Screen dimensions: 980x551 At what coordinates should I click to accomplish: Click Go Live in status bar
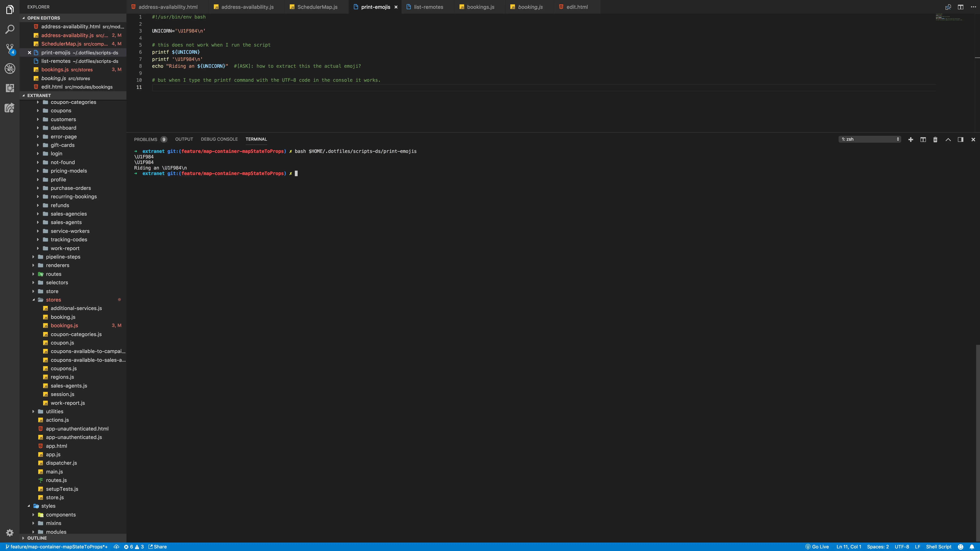point(817,547)
